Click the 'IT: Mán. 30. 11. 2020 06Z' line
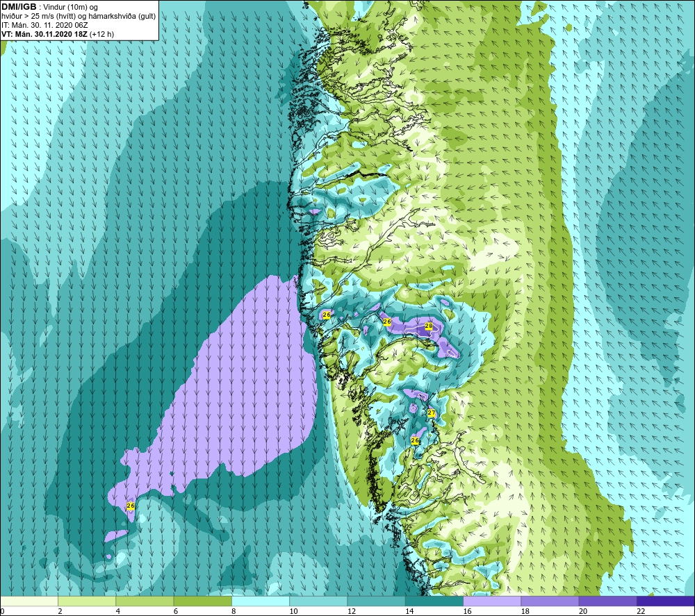Viewport: 695px width, 616px height. (44, 25)
